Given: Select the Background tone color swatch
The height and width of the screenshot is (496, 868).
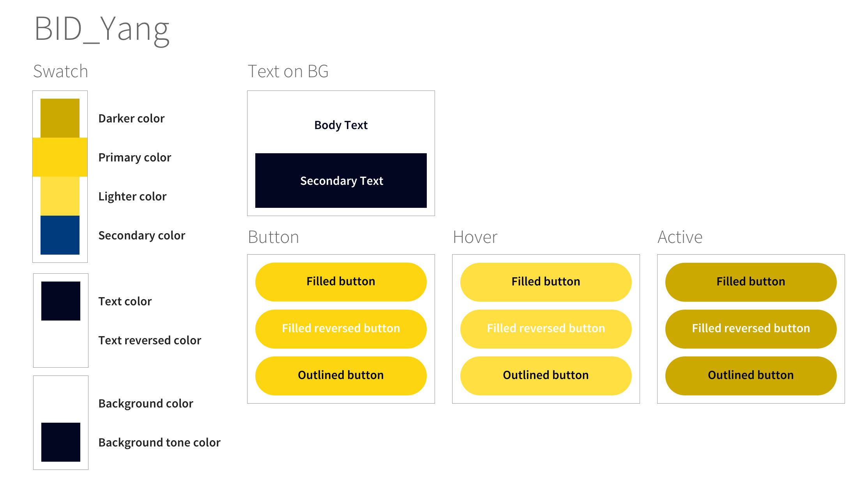Looking at the screenshot, I should click(x=61, y=442).
